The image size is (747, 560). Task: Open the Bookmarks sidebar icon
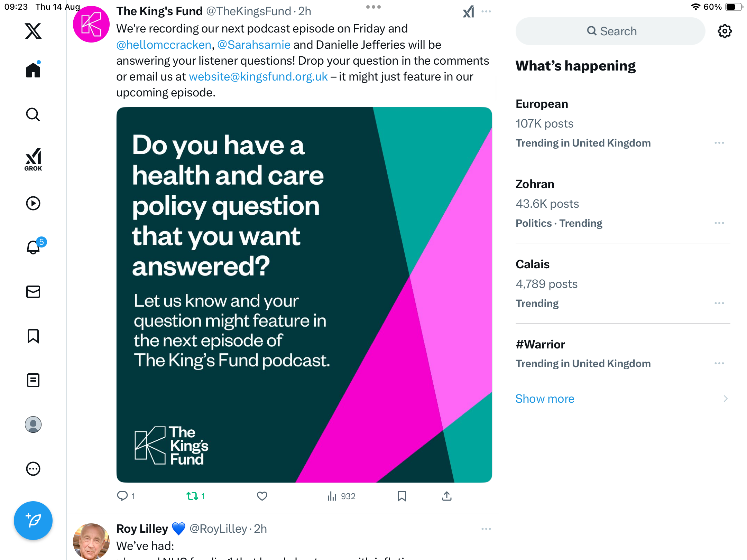pos(33,336)
